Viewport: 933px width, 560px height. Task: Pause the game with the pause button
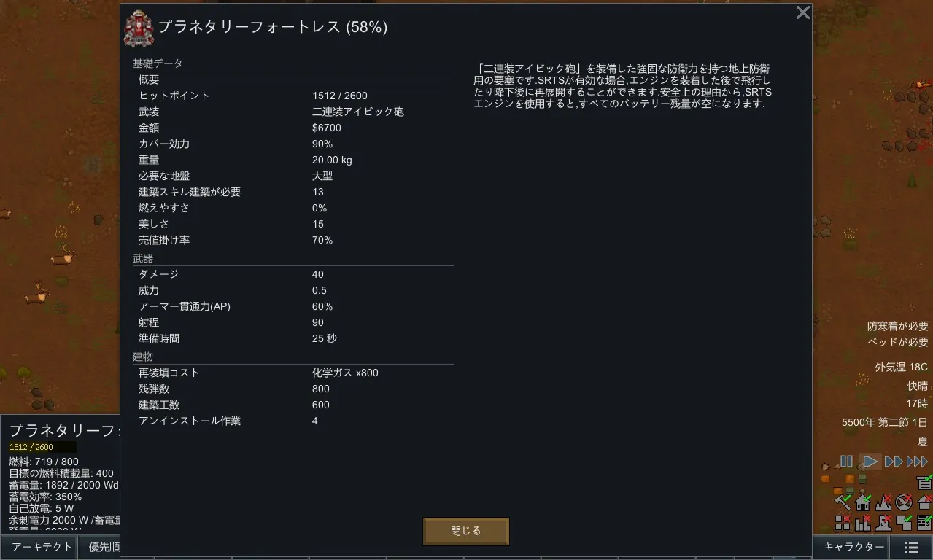[846, 462]
